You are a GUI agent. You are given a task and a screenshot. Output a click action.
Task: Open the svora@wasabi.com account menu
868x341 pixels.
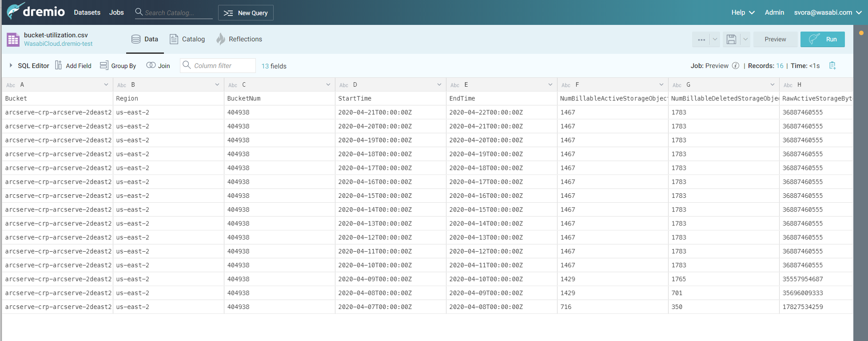[x=828, y=12]
